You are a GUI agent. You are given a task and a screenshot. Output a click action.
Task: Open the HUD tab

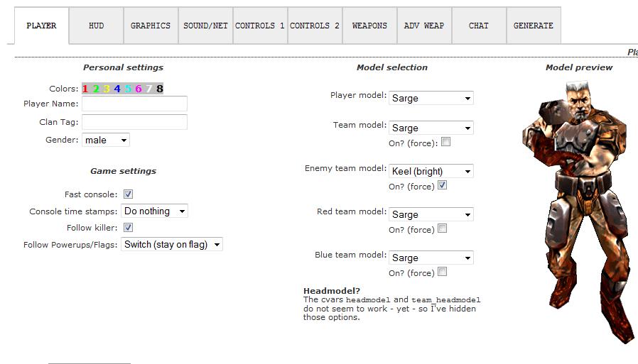click(x=97, y=26)
